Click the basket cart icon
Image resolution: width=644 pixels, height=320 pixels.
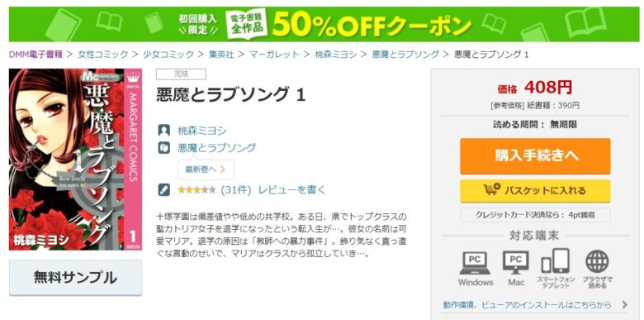tap(492, 189)
